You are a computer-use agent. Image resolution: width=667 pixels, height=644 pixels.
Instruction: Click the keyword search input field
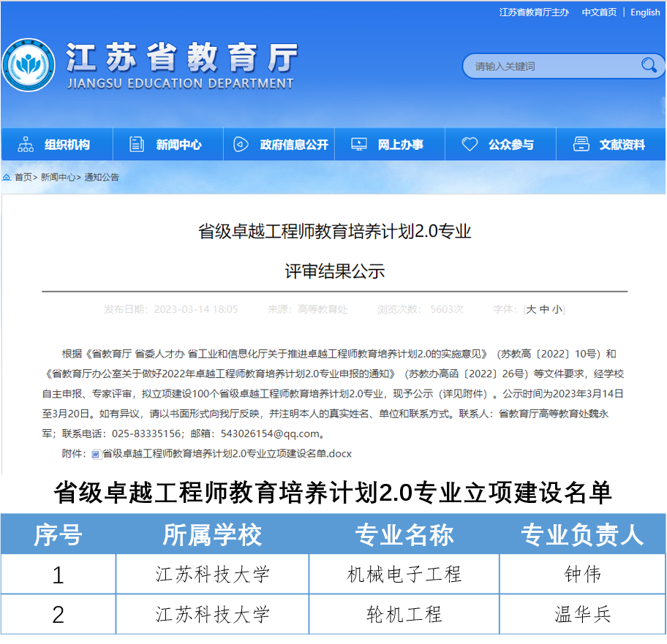click(x=549, y=67)
